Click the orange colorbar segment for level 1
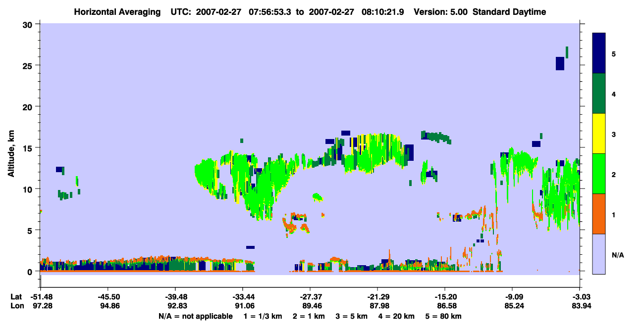Image resolution: width=644 pixels, height=330 pixels. tap(599, 214)
